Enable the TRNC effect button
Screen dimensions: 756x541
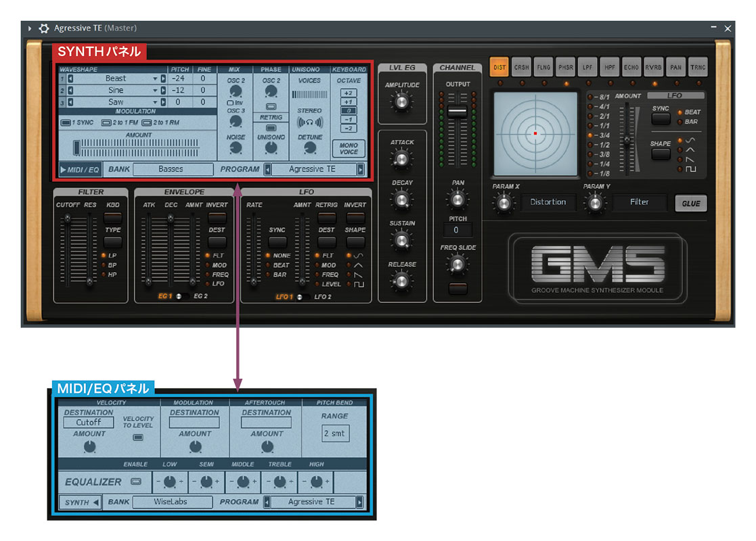click(697, 68)
